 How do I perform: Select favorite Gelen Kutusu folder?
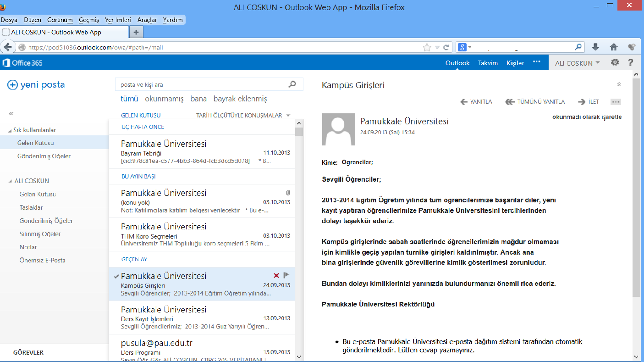coord(54,143)
